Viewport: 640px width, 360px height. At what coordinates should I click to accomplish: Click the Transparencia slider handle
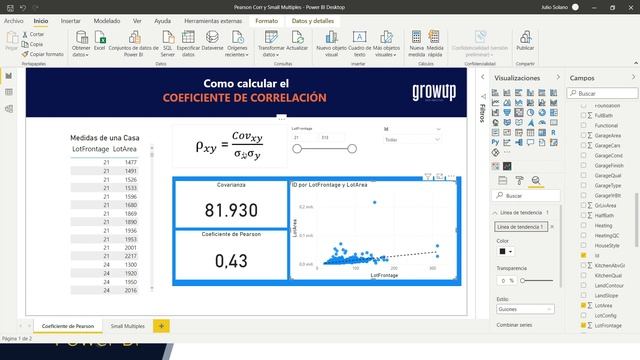(x=522, y=281)
